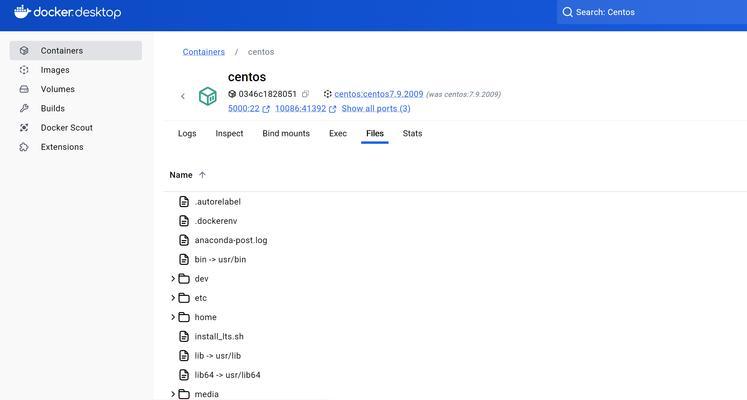This screenshot has height=400, width=747.
Task: Click the dev folder icon
Action: click(184, 279)
